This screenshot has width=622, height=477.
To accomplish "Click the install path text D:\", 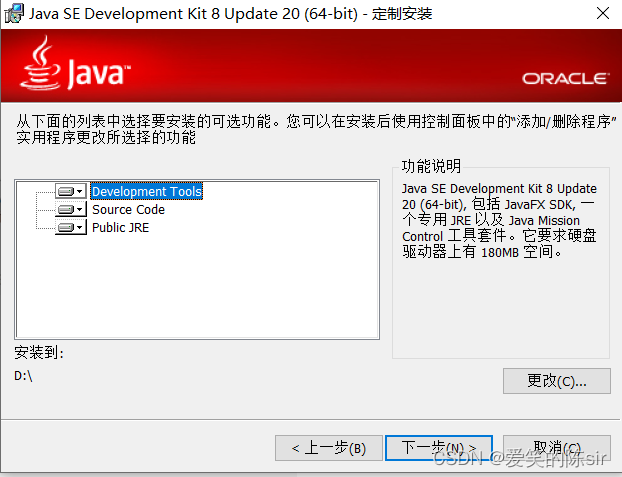I will (x=23, y=376).
